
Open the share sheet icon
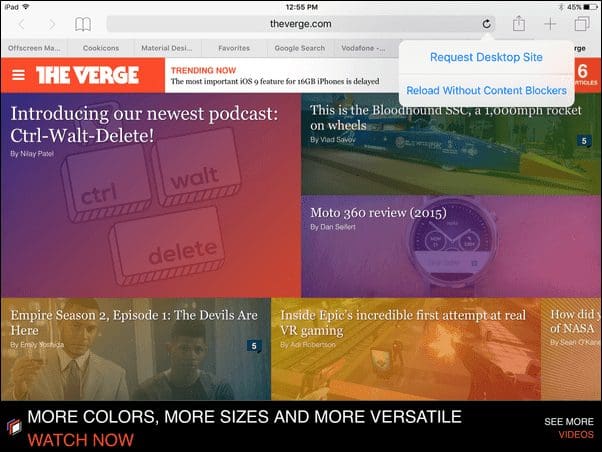pyautogui.click(x=519, y=23)
